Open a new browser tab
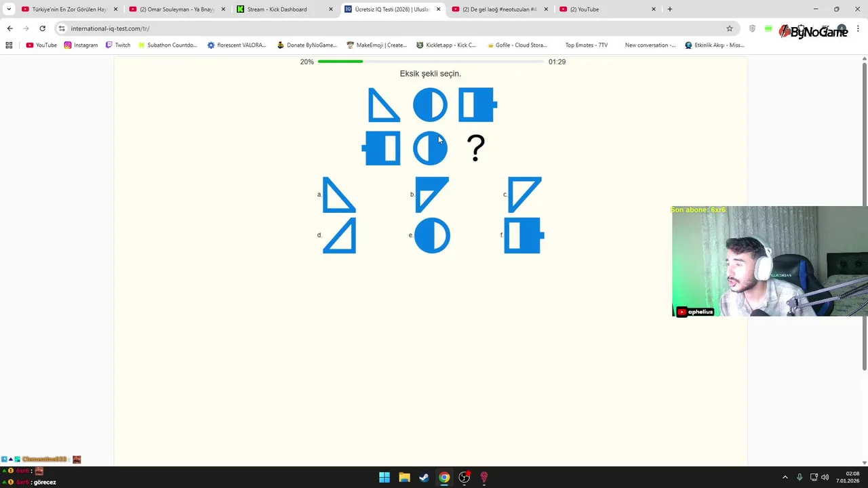Viewport: 868px width, 488px height. (670, 9)
